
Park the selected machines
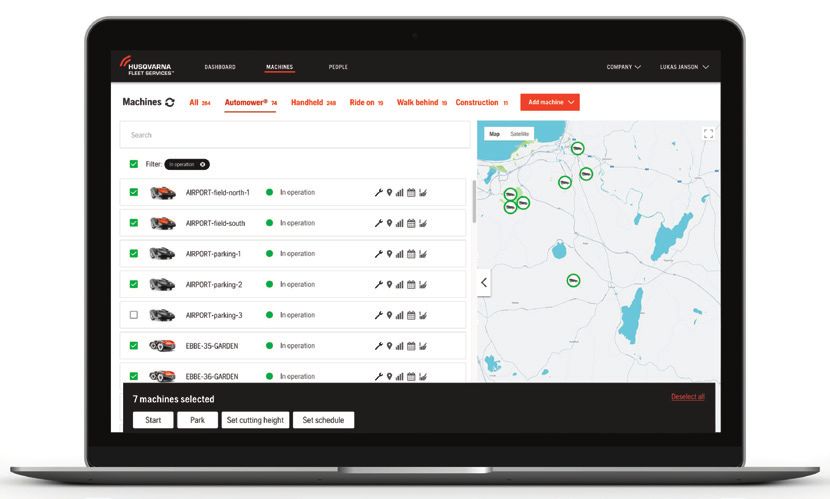(x=197, y=420)
